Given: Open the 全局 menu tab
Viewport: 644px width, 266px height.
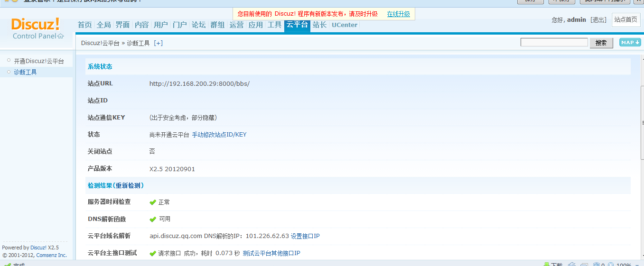Looking at the screenshot, I should click(104, 25).
